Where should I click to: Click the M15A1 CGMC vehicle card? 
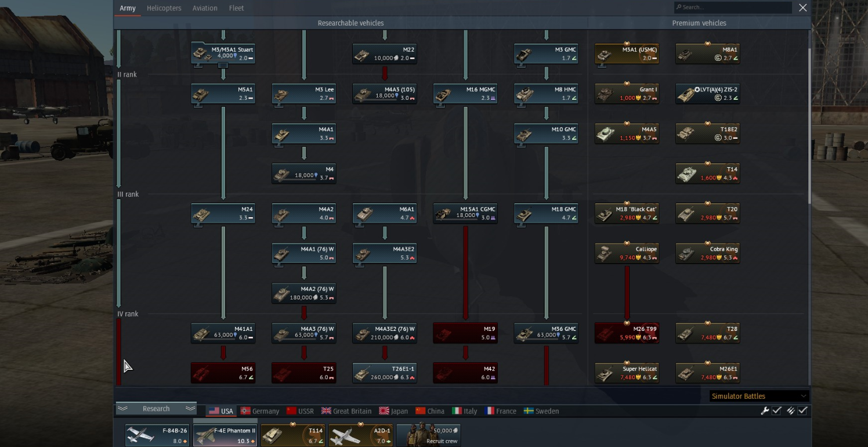point(465,214)
